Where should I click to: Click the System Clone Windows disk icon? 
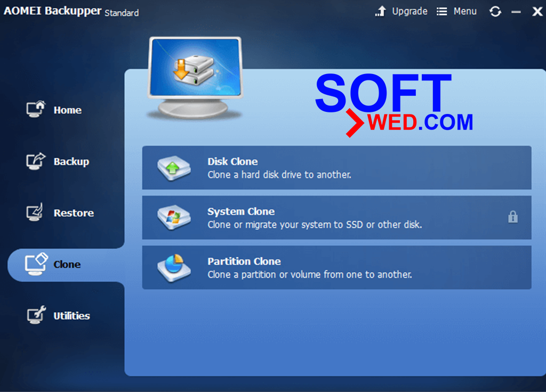coord(173,217)
